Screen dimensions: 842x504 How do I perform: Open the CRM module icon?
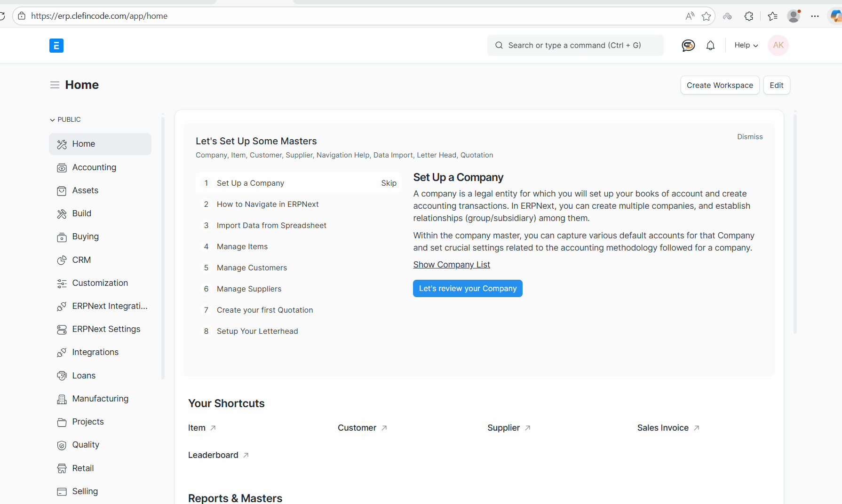62,260
